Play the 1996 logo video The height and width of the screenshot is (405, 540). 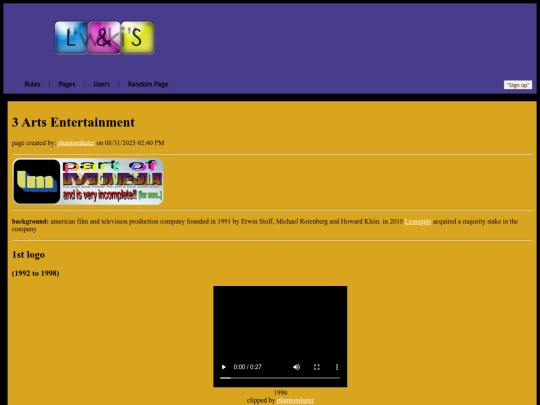[224, 367]
